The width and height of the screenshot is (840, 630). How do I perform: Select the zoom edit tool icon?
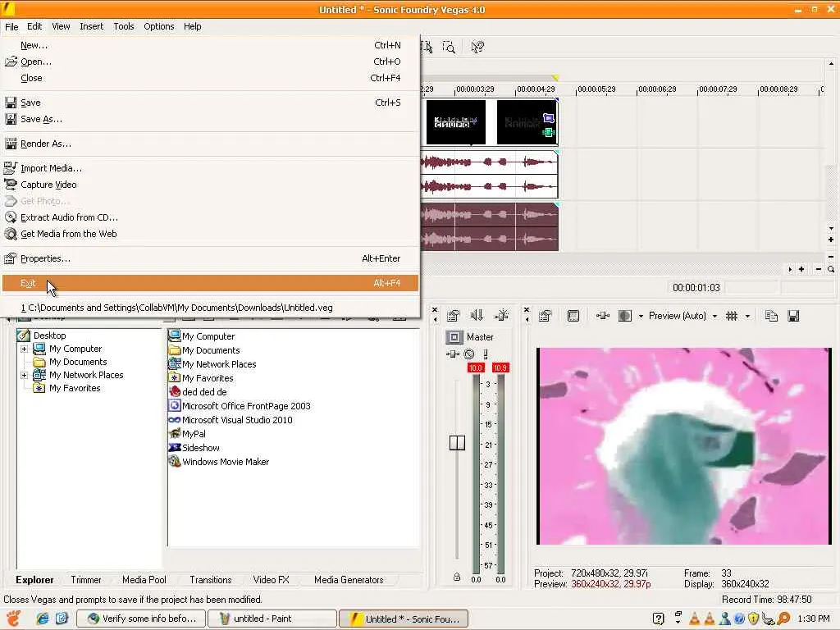[x=449, y=47]
